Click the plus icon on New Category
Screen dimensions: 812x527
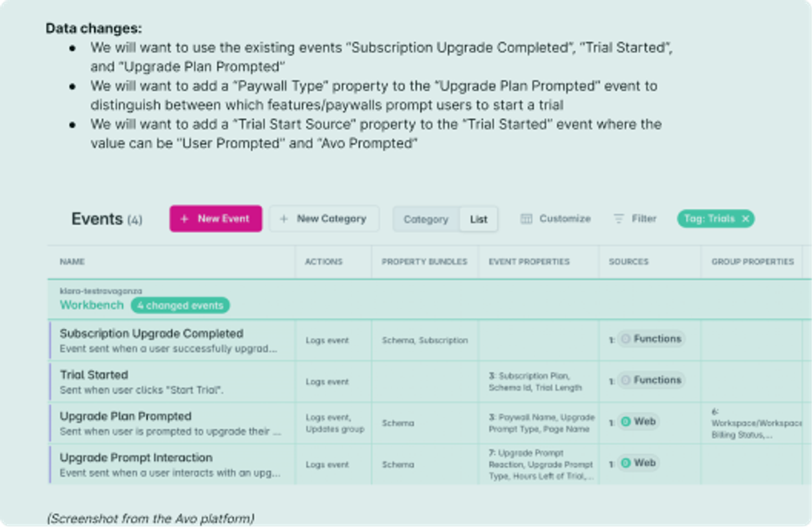[283, 219]
